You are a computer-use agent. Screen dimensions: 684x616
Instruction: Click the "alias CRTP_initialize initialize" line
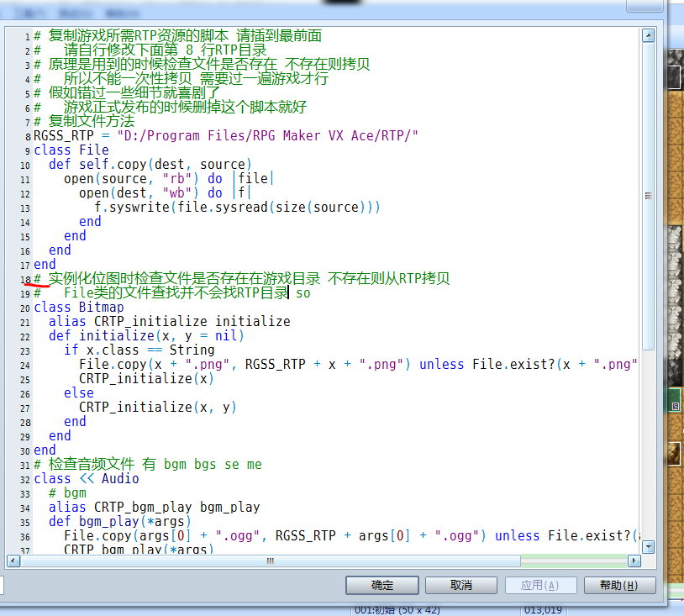[x=169, y=322]
